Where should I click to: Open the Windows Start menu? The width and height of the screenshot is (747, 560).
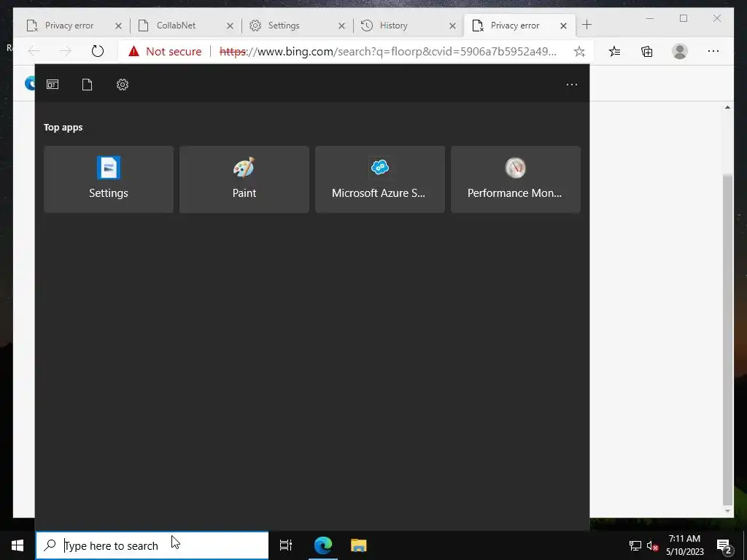tap(18, 545)
